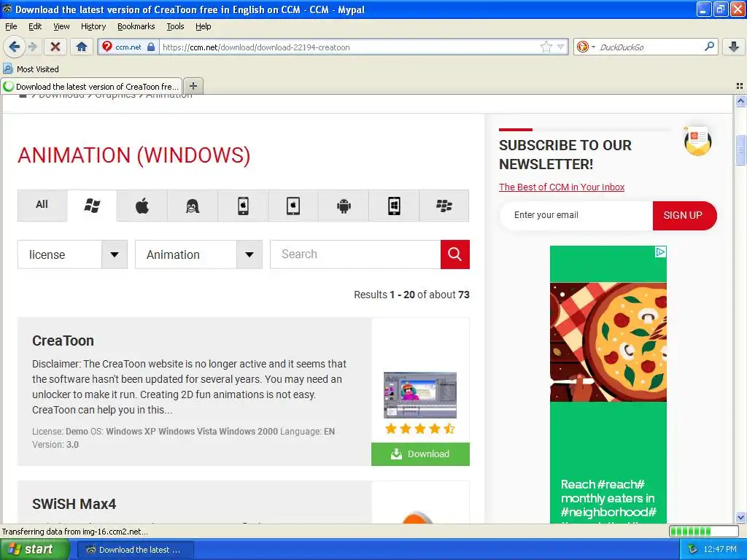Image resolution: width=747 pixels, height=560 pixels.
Task: Open The Best of CCM in Your Inbox link
Action: pyautogui.click(x=562, y=187)
